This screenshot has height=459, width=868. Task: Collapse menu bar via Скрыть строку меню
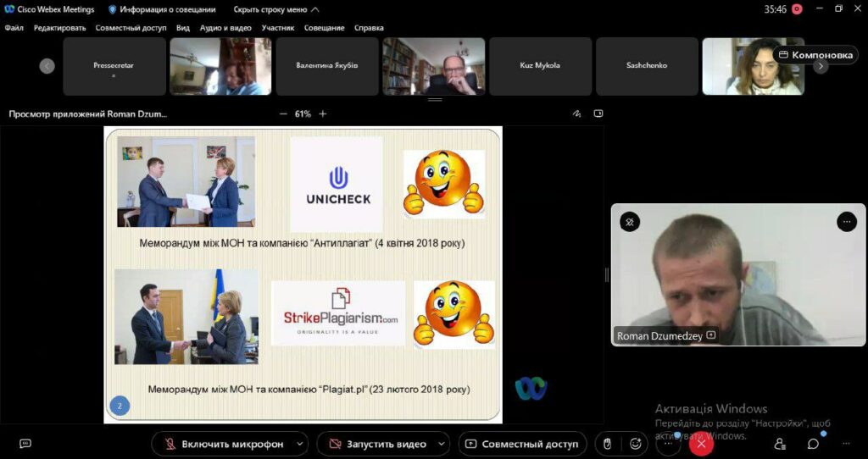coord(276,9)
